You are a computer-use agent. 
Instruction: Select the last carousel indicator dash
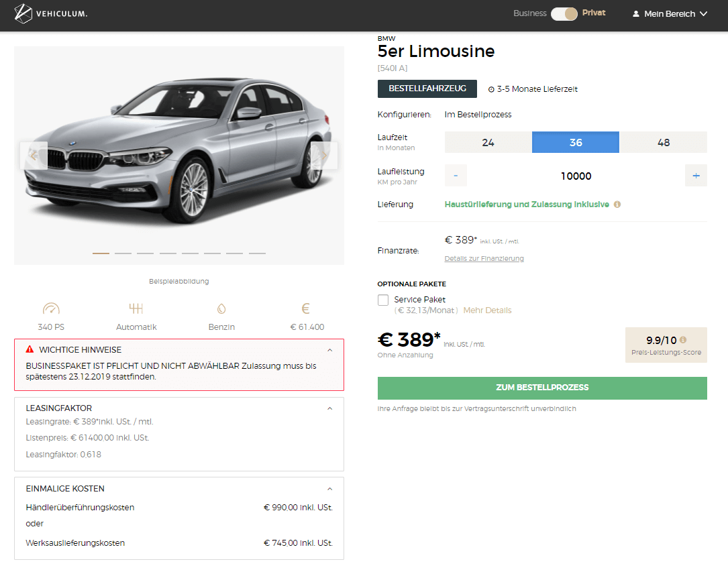[x=257, y=253]
